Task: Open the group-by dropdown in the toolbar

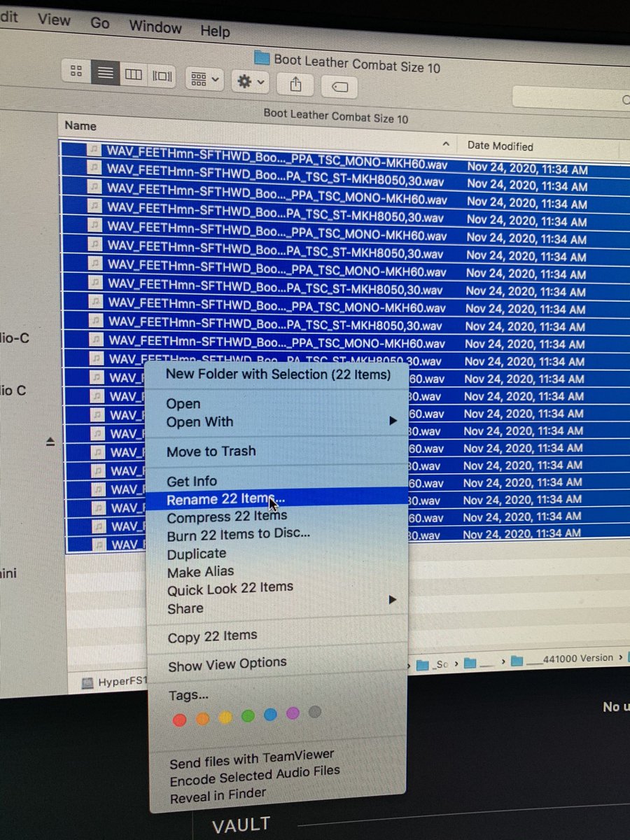Action: point(204,78)
